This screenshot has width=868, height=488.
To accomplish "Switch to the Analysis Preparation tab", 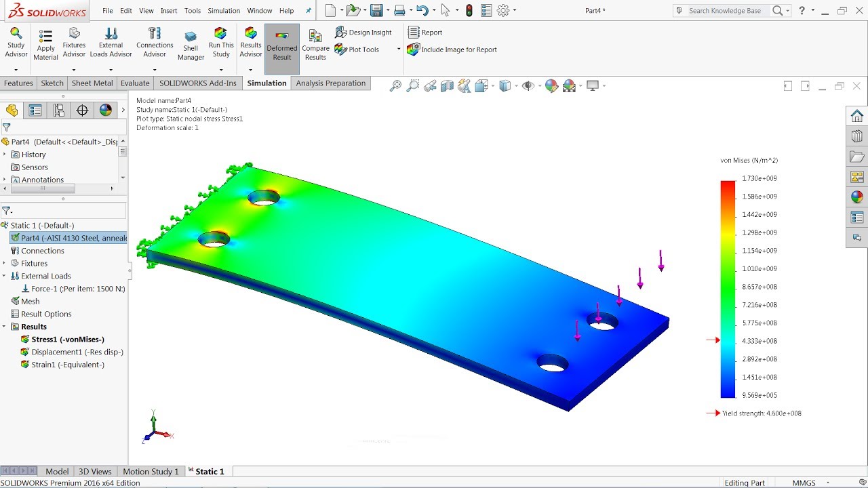I will [330, 83].
